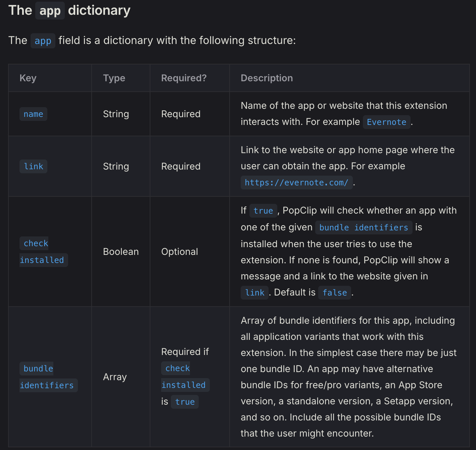476x450 pixels.
Task: Click the Required? column header
Action: click(184, 78)
